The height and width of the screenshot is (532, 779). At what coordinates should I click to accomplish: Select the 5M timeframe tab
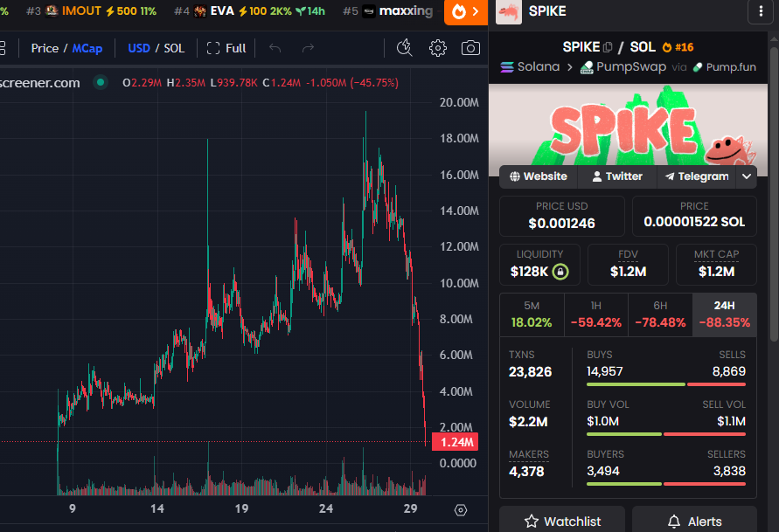coord(532,314)
